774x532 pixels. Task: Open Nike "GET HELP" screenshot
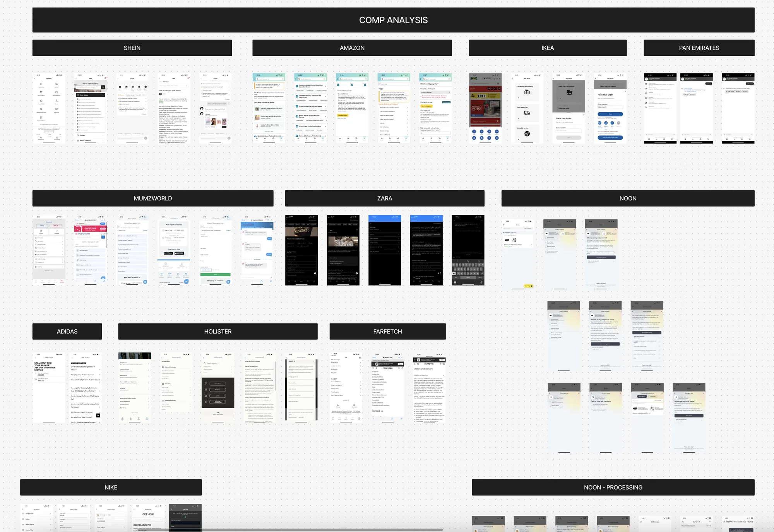coord(148,518)
